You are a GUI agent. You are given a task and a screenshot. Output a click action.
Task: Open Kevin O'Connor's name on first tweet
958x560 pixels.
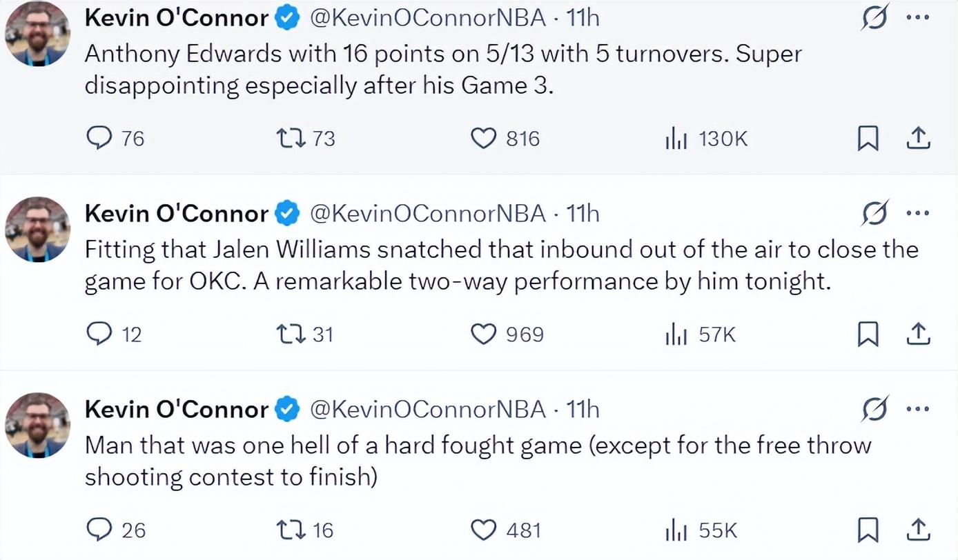tap(176, 19)
